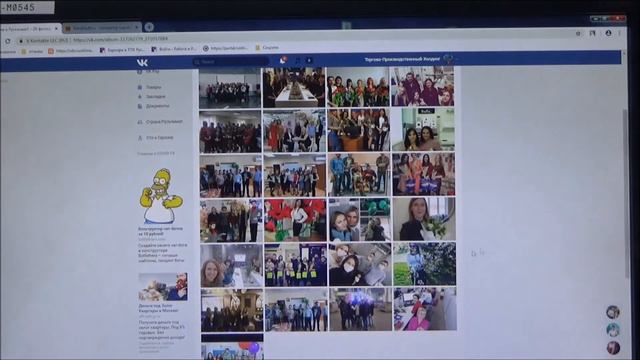640x360 pixels.
Task: Open the top chat avatar at bottom right
Action: coord(613,312)
